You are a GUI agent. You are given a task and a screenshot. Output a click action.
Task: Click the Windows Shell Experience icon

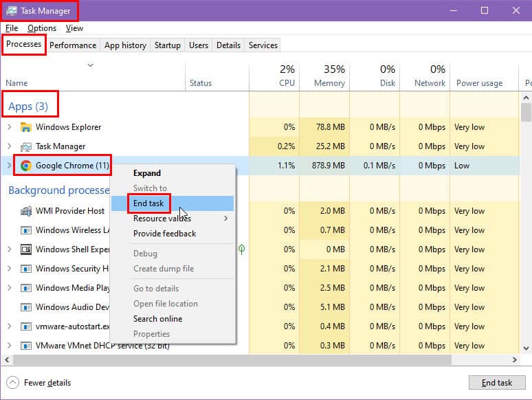click(26, 249)
